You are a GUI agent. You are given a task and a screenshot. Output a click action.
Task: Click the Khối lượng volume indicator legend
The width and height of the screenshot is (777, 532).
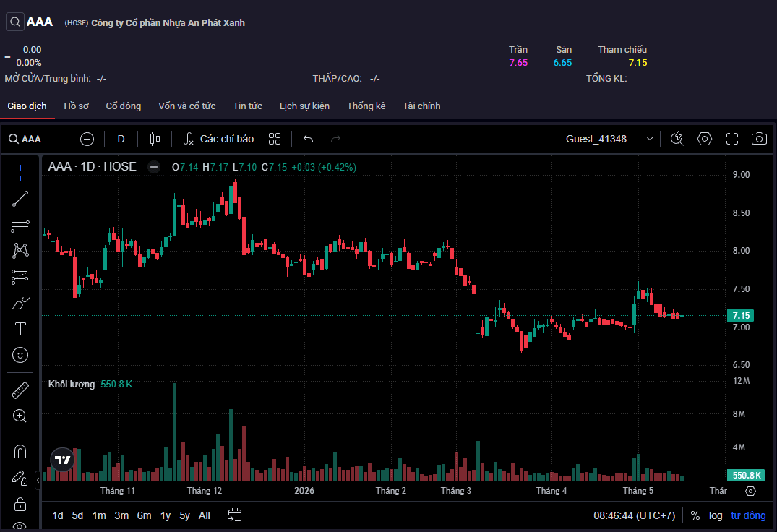[x=72, y=384]
